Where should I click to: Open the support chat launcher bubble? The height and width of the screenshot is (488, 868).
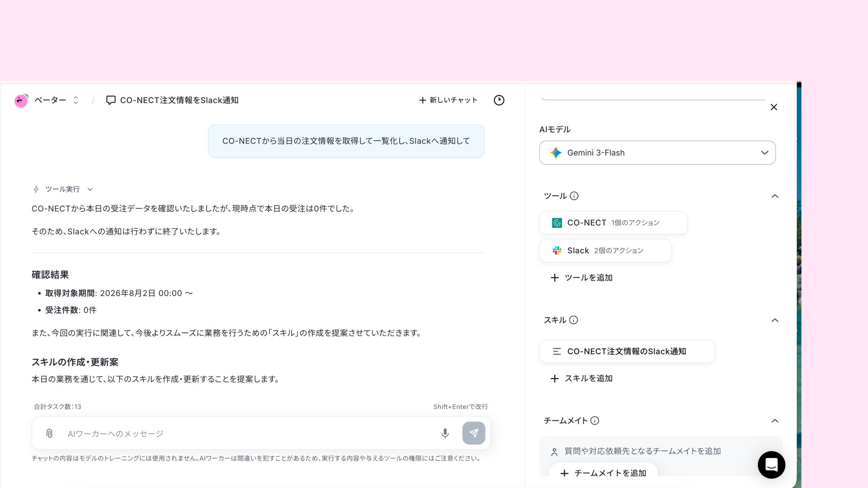pyautogui.click(x=771, y=465)
